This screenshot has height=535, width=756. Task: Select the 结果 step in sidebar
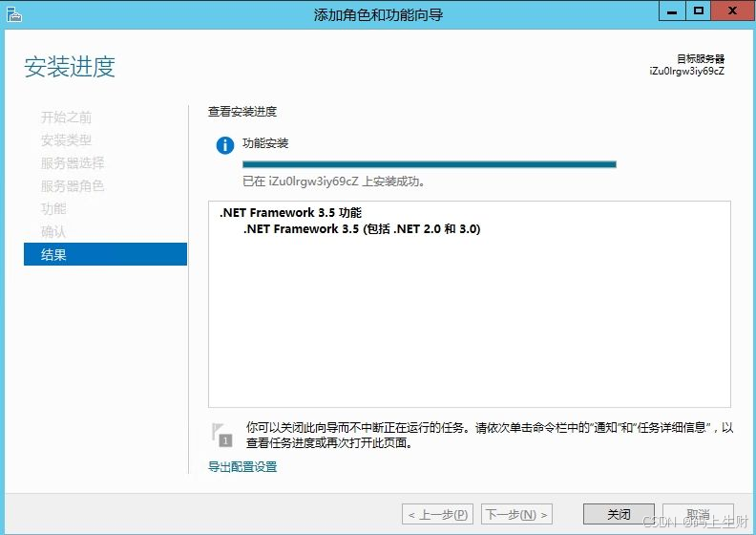(x=105, y=254)
